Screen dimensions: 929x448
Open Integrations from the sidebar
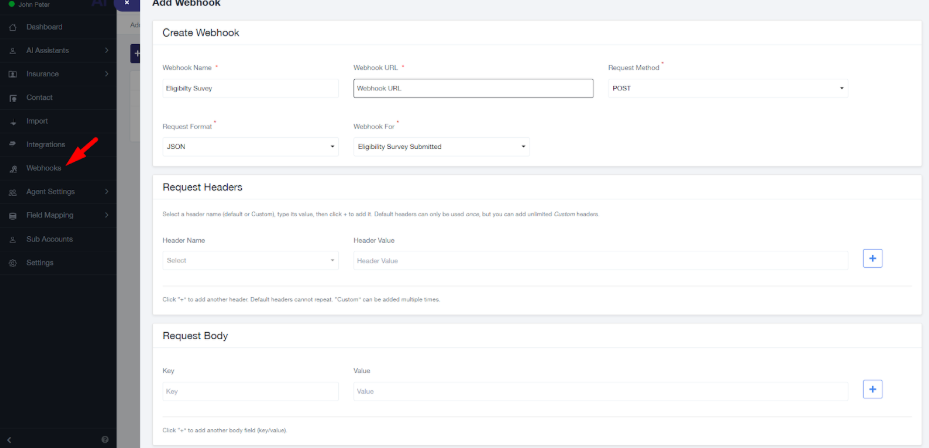coord(45,145)
